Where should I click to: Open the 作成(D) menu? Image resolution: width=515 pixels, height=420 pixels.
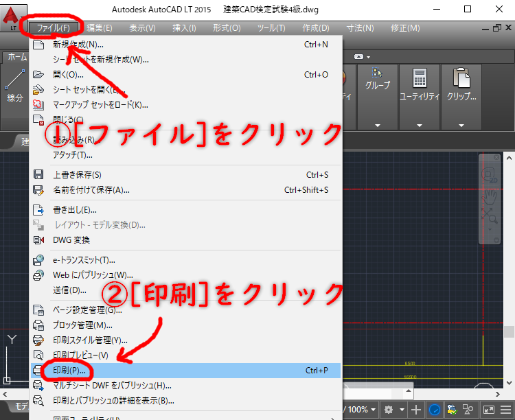click(x=316, y=28)
